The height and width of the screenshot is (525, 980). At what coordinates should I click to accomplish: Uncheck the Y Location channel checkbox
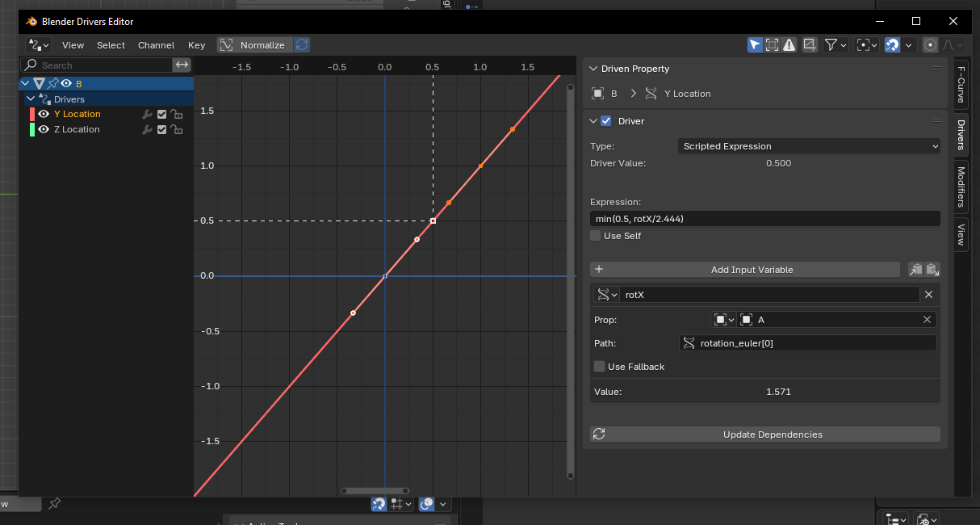[x=161, y=115]
